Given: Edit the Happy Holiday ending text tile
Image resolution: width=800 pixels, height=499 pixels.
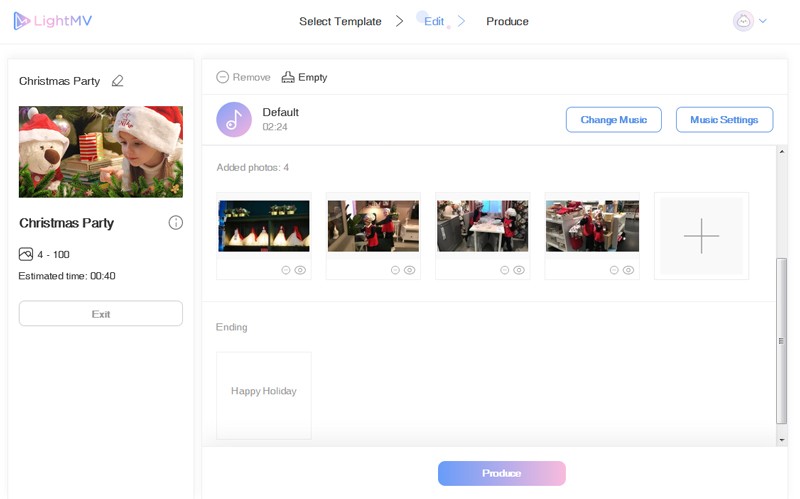Looking at the screenshot, I should pyautogui.click(x=264, y=395).
